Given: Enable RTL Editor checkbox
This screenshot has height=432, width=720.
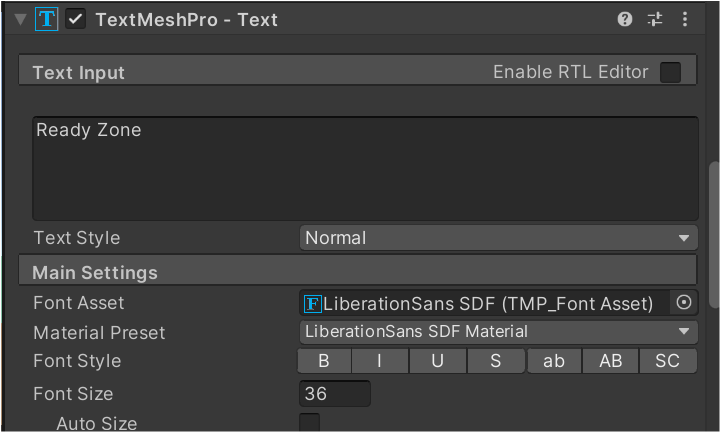Looking at the screenshot, I should pyautogui.click(x=670, y=73).
